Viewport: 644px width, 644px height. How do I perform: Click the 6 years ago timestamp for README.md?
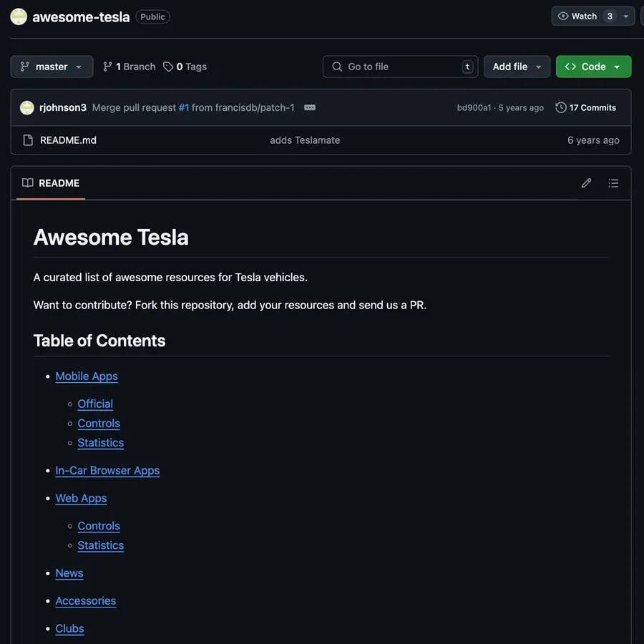pyautogui.click(x=593, y=140)
